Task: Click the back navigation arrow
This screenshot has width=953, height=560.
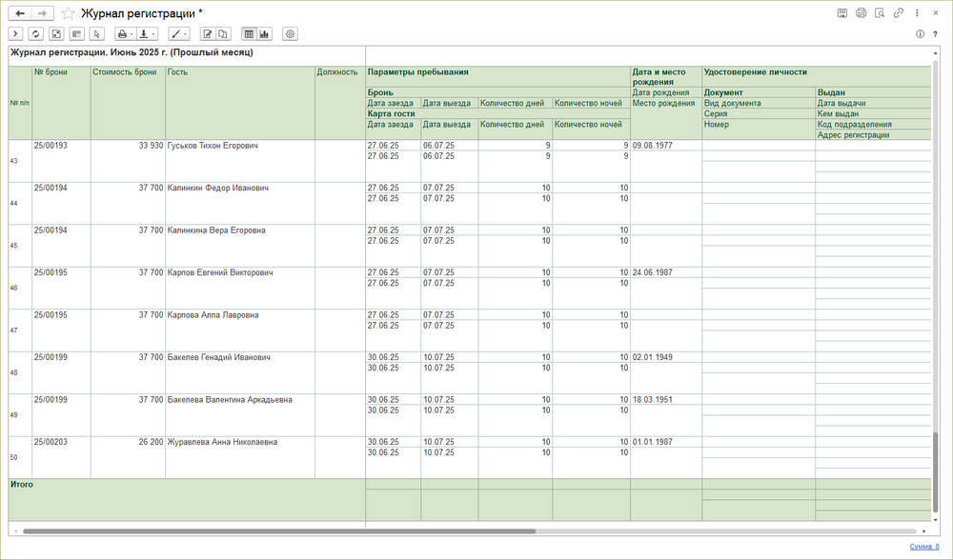Action: [20, 13]
